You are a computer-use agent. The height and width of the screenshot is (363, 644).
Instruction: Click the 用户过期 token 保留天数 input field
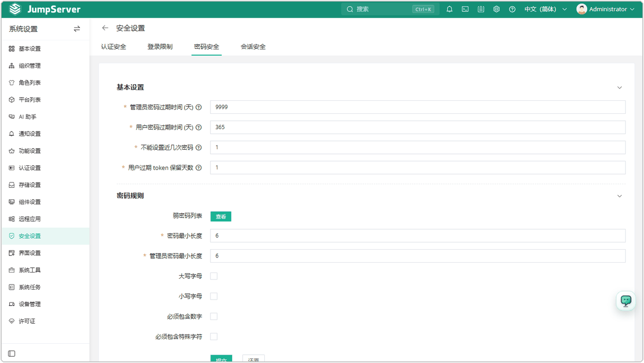point(418,168)
